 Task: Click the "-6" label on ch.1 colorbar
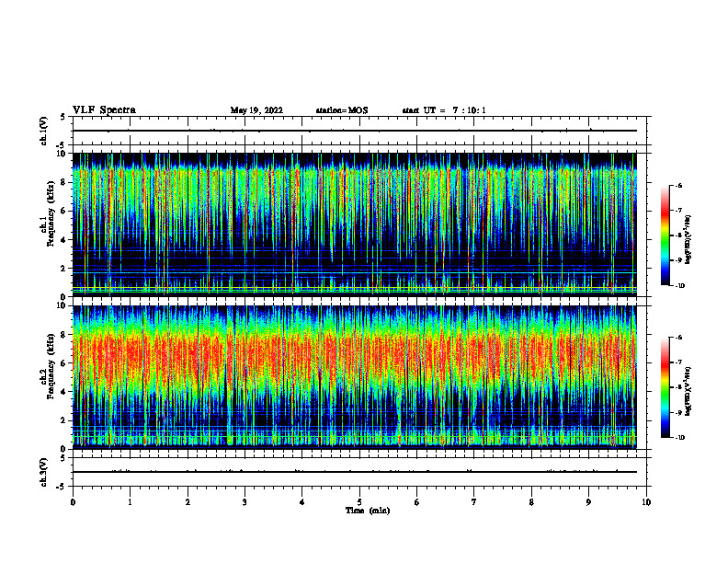pos(678,186)
